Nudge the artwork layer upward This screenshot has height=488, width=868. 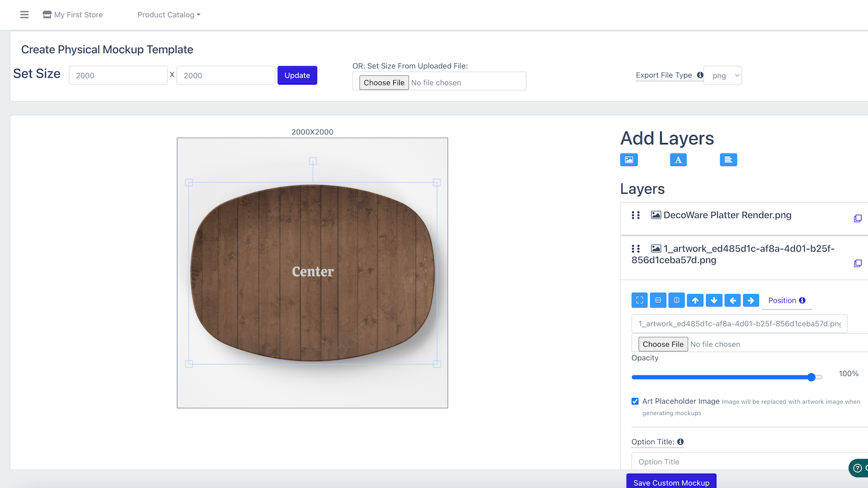(x=695, y=300)
